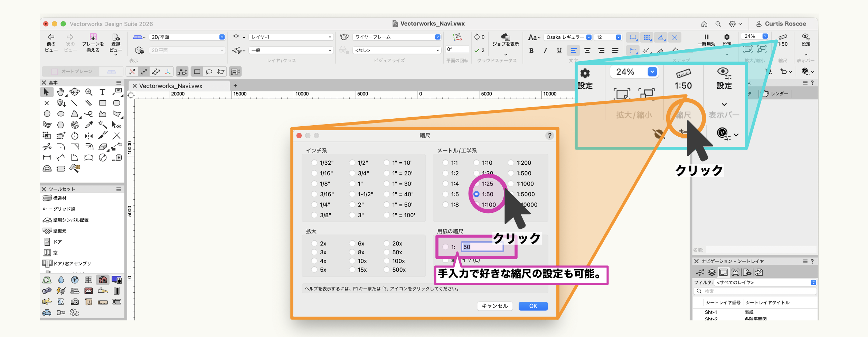Image resolution: width=868 pixels, height=337 pixels.
Task: Select the 1:200 scale option
Action: 511,163
